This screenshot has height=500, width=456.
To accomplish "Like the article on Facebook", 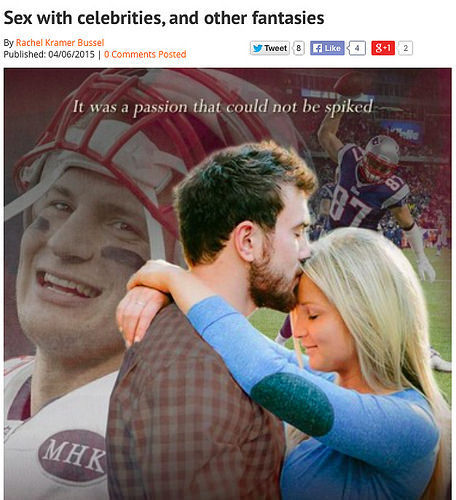I will point(327,48).
